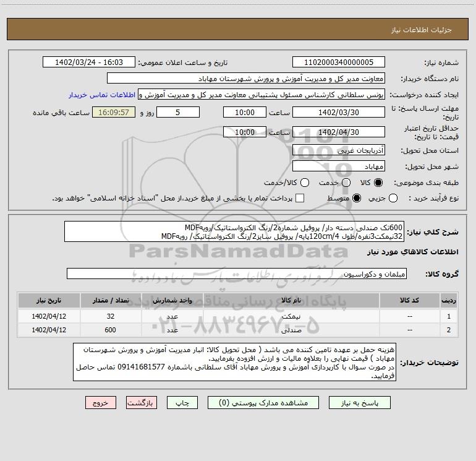Click the request creator name field
476x461 pixels.
click(x=261, y=94)
